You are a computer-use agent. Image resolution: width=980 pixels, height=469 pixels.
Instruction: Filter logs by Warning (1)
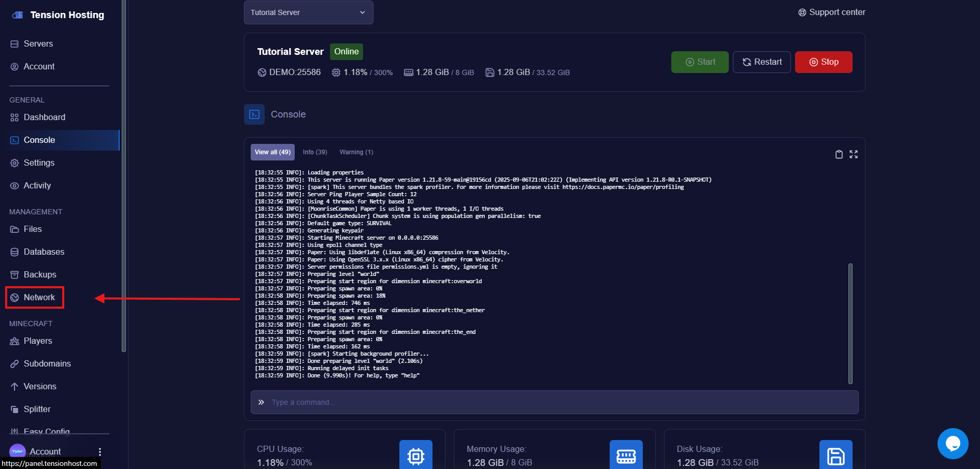(x=356, y=152)
